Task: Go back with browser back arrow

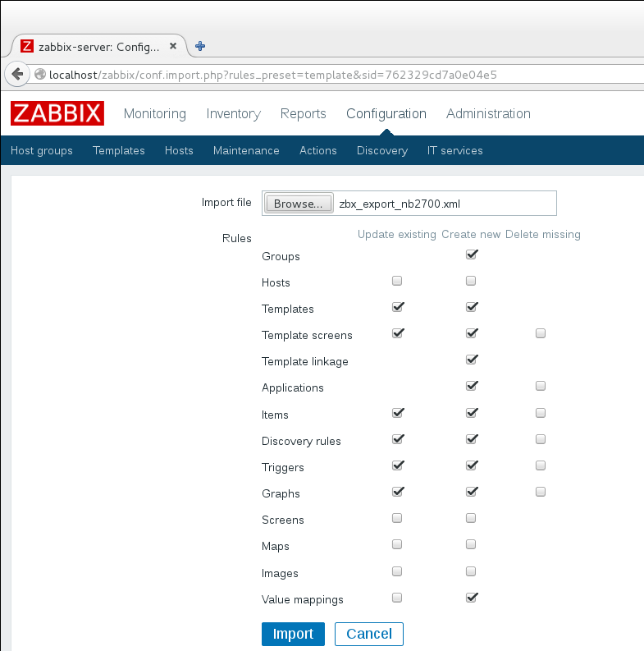Action: tap(17, 75)
